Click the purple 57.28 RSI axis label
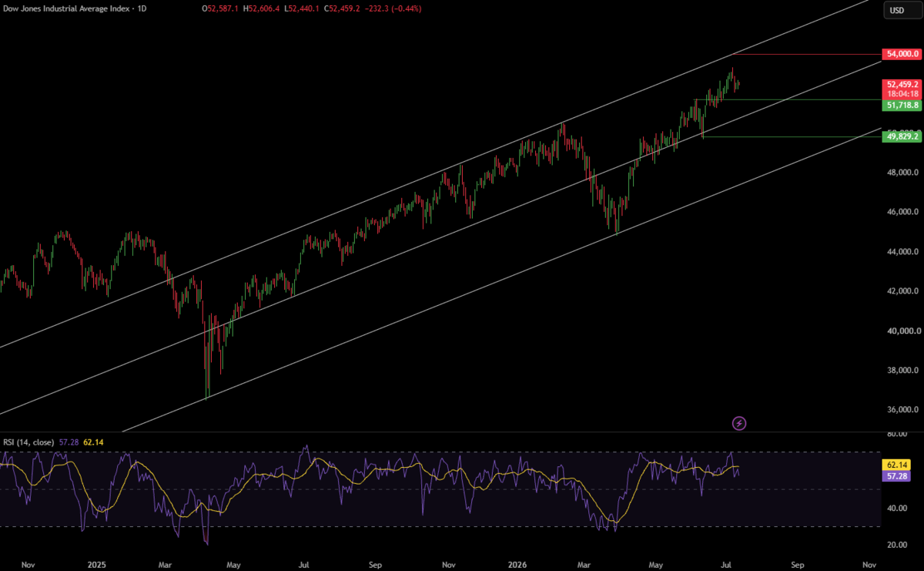The height and width of the screenshot is (571, 924). coord(896,476)
